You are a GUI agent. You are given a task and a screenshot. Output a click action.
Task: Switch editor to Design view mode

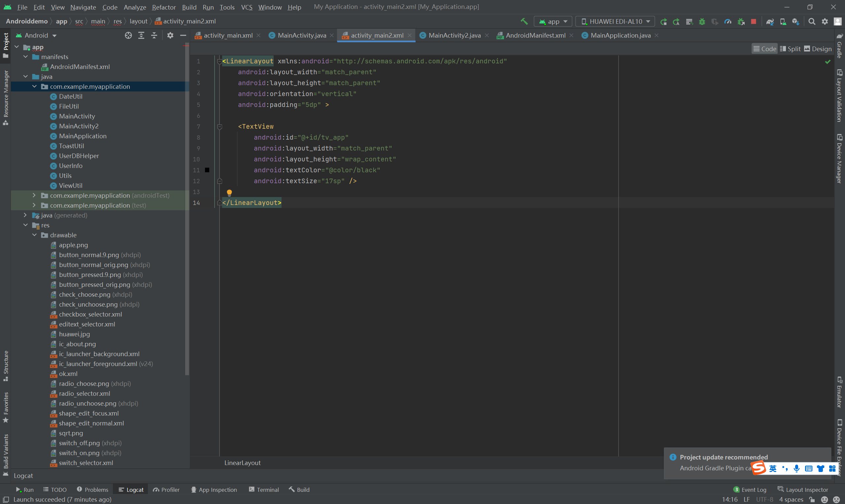click(818, 49)
